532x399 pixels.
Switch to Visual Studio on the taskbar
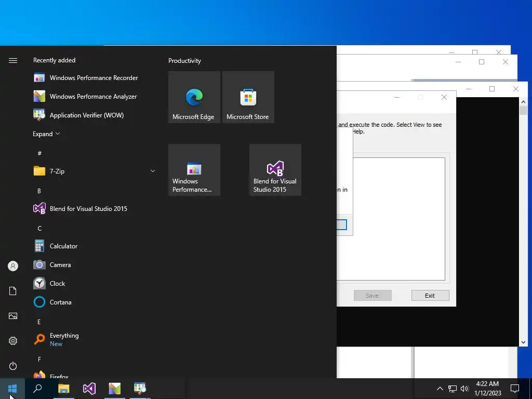point(89,389)
